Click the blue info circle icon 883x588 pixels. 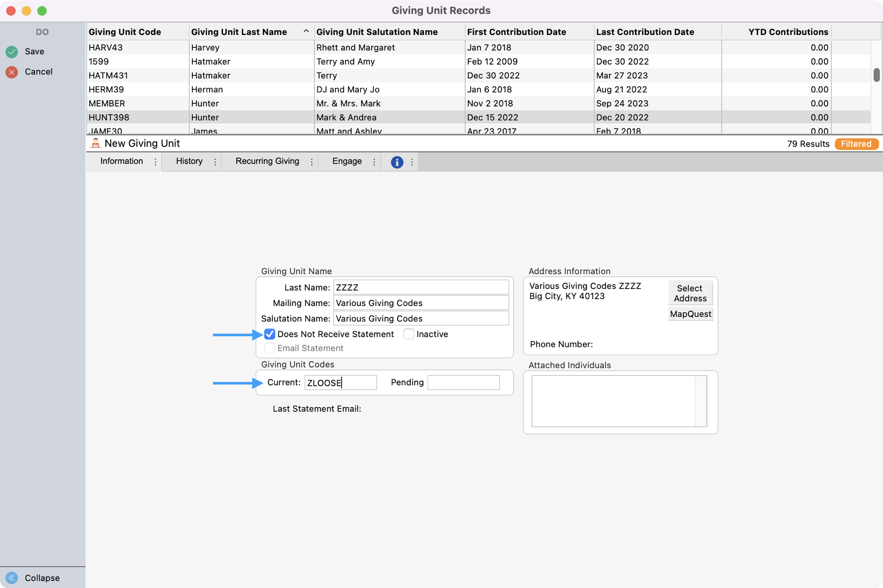[x=397, y=162]
